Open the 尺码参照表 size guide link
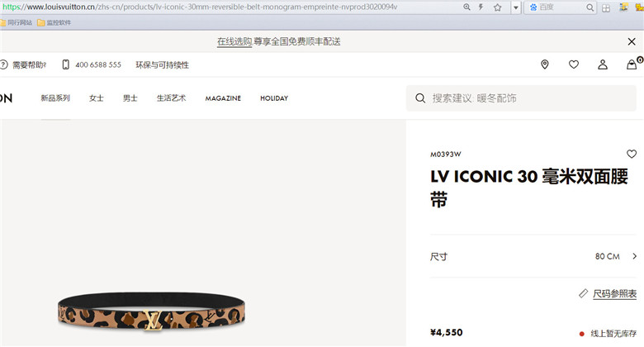The height and width of the screenshot is (347, 644). 614,294
